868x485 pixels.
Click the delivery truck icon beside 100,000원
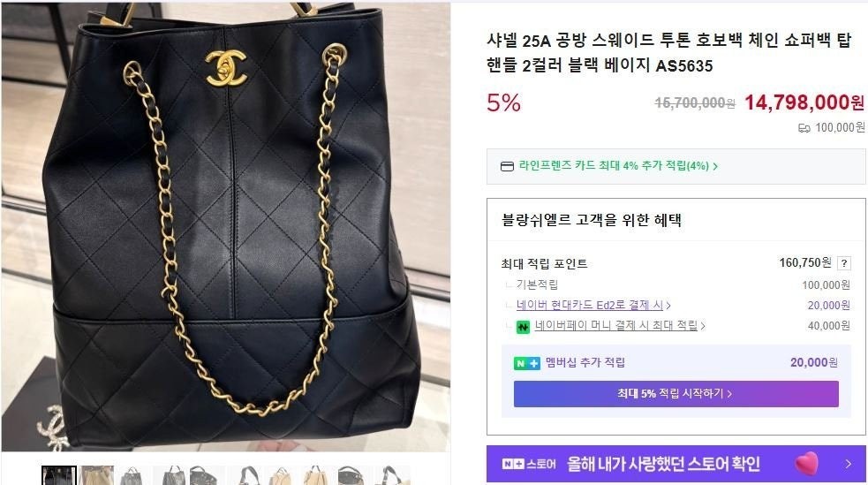[x=804, y=128]
